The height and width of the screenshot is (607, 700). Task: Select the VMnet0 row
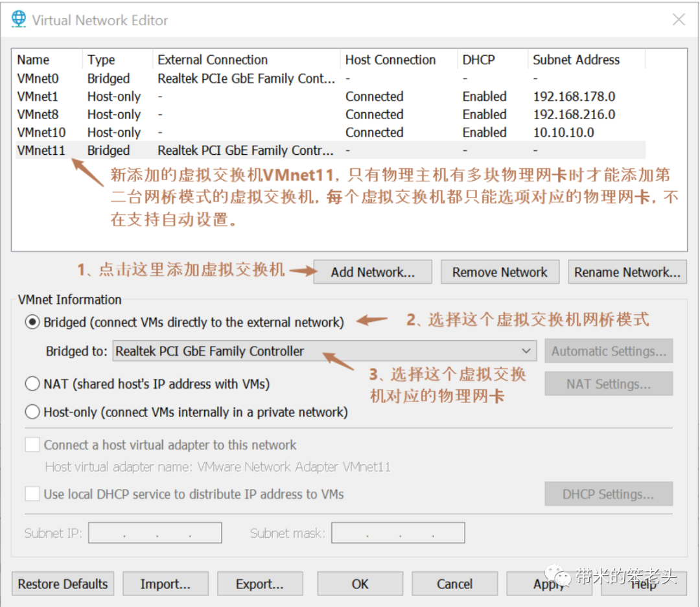click(331, 78)
